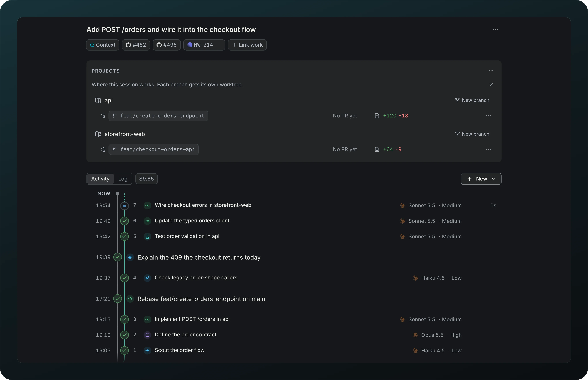Screen dimensions: 588x380
Task: Click the map icon for Define the order contract
Action: tap(147, 335)
